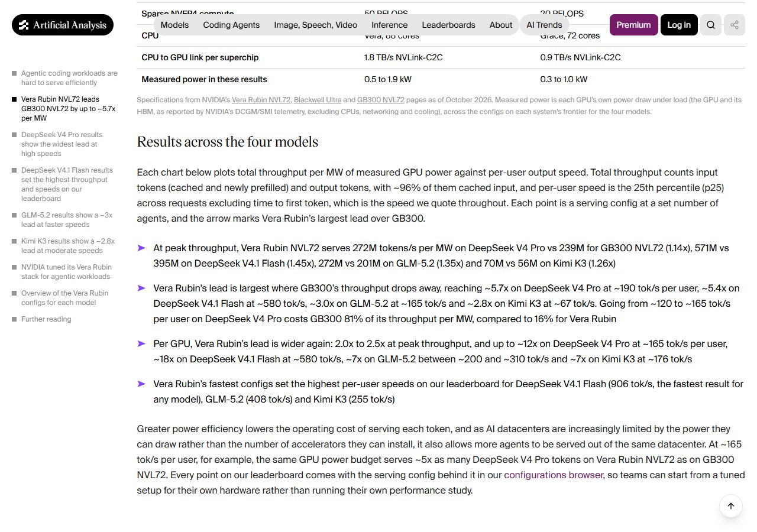Jump to NVIDIA tuned its Vera Rubin stack section
The image size is (757, 532).
pos(66,272)
